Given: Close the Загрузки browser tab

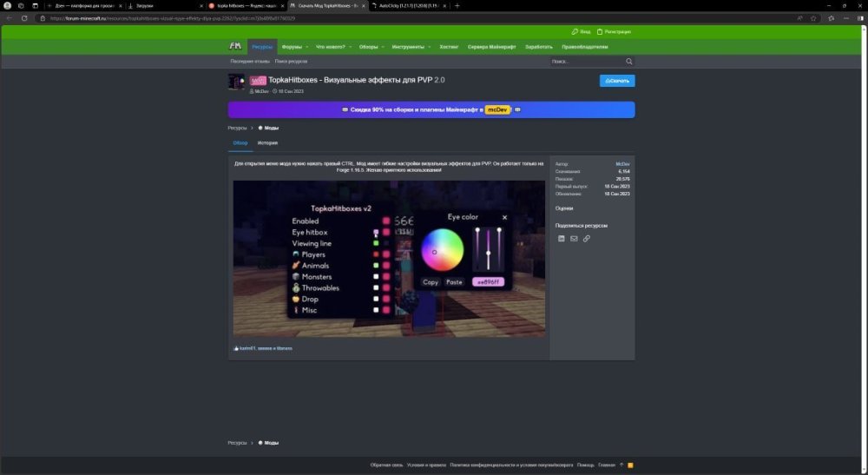Looking at the screenshot, I should coord(201,5).
